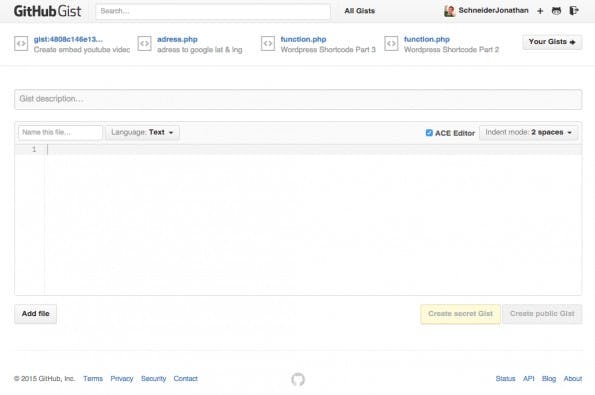
Task: Click the code icon beside Wordpress Shortcode Part 2
Action: [x=391, y=44]
